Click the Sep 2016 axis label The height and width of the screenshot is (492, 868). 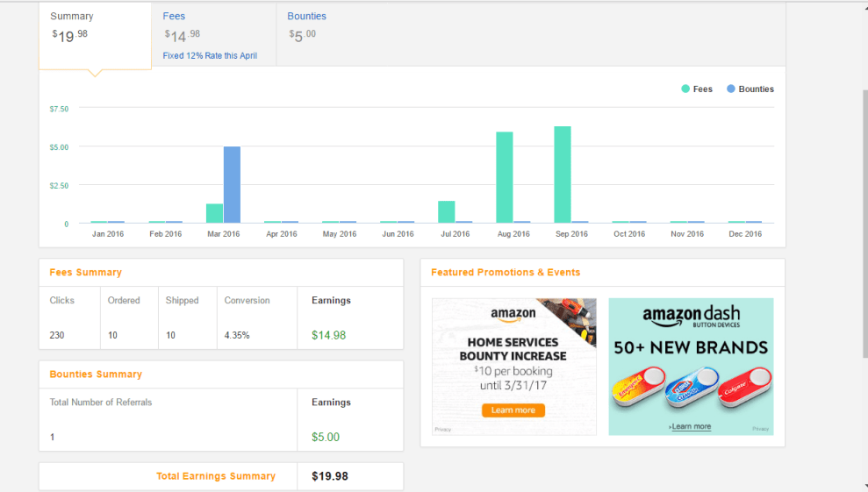pyautogui.click(x=572, y=234)
